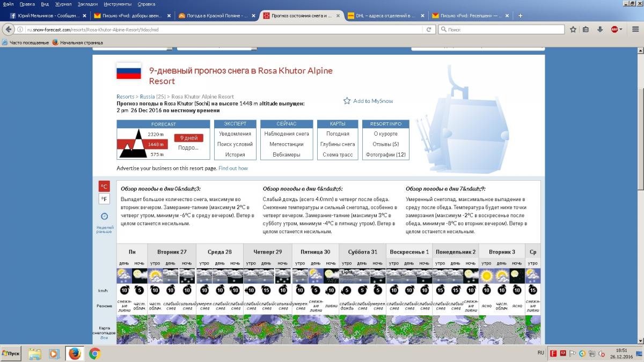
Task: Expand the Adblock Plus dropdown arrow
Action: pyautogui.click(x=621, y=29)
